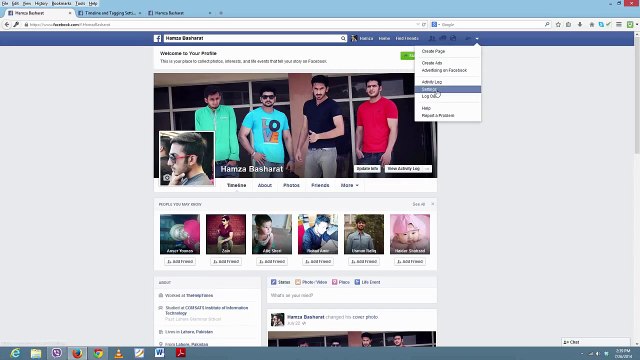Click the account menu dropdown arrow
This screenshot has width=640, height=360.
coord(477,38)
